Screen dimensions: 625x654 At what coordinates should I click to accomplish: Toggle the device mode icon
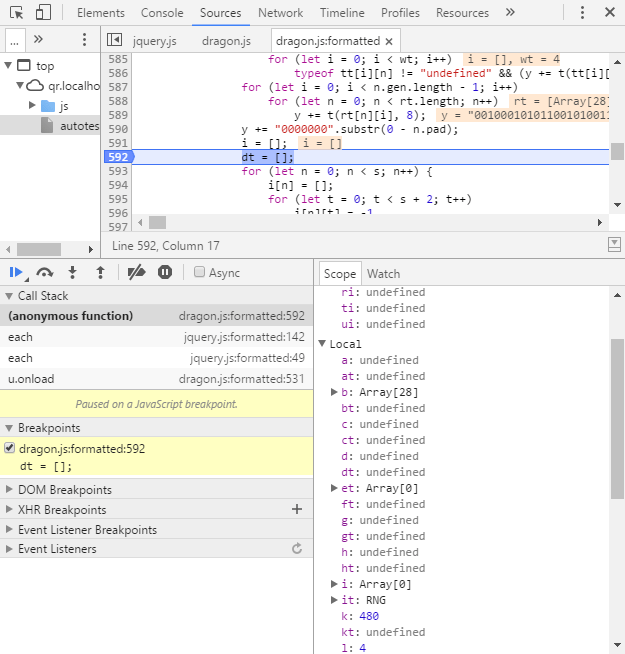(43, 13)
